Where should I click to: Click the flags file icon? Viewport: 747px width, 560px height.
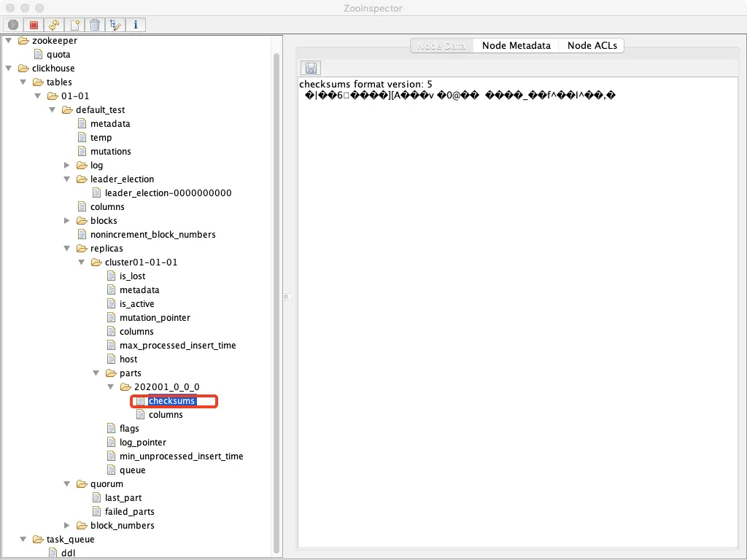coord(111,429)
